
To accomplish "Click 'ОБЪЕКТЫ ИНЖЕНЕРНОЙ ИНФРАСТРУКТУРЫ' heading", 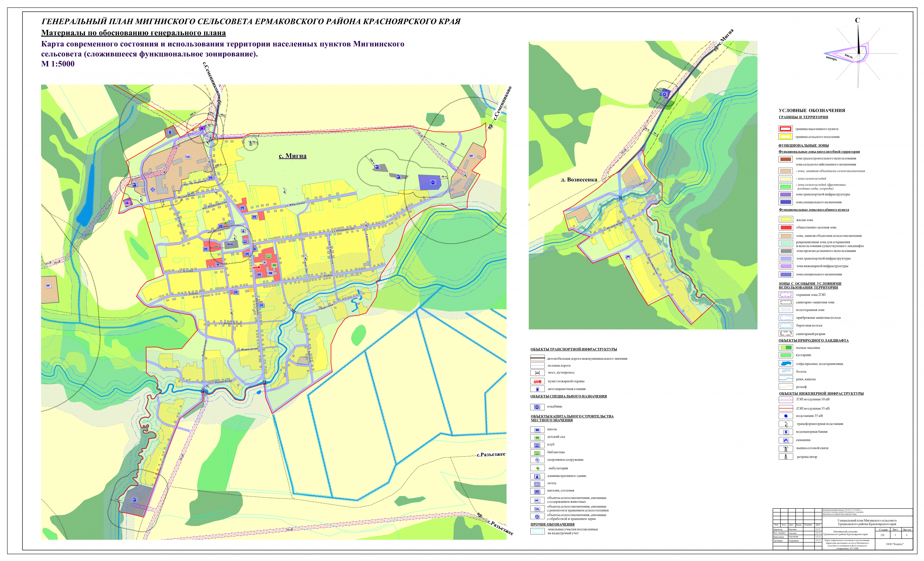I will pos(821,394).
